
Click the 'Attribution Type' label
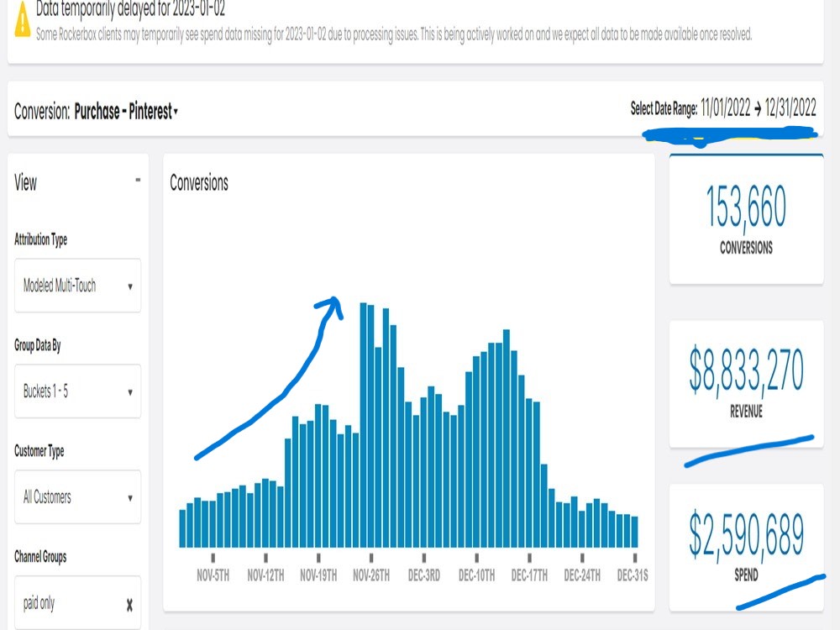40,239
